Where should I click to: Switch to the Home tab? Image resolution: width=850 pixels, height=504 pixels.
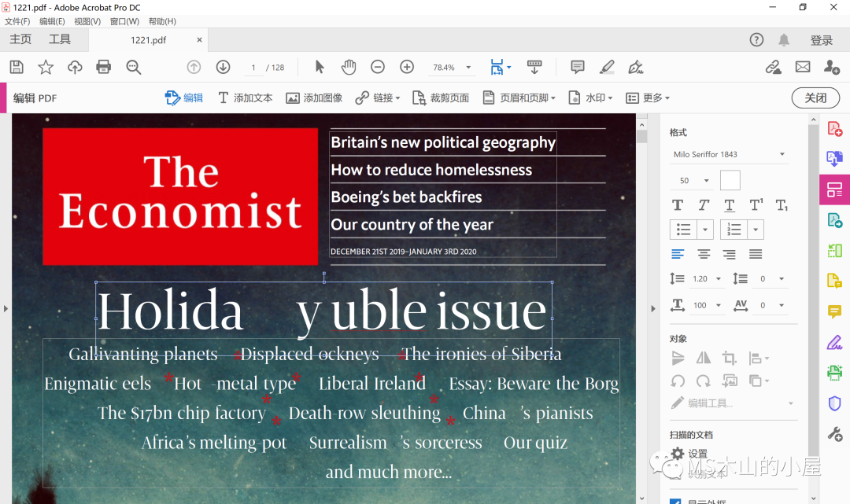20,39
